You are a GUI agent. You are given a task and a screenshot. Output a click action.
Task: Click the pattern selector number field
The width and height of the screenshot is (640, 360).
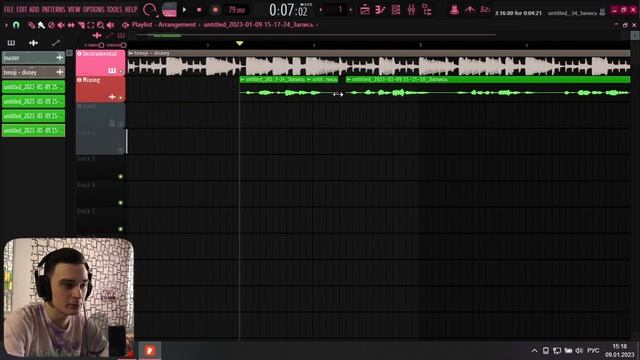[336, 9]
